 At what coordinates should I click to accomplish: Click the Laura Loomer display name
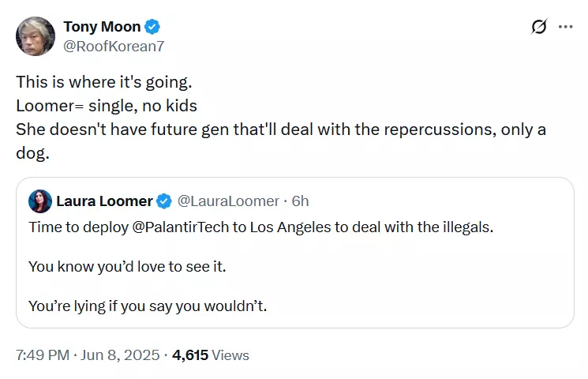104,201
